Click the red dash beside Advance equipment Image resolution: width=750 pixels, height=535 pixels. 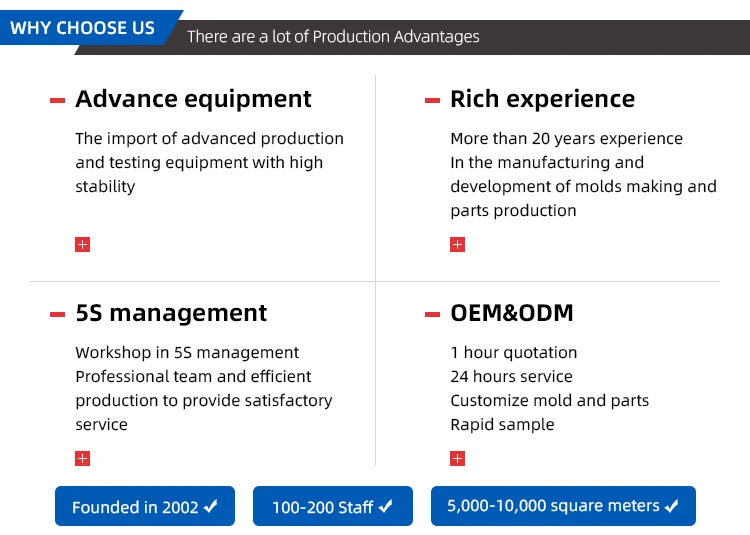point(57,100)
